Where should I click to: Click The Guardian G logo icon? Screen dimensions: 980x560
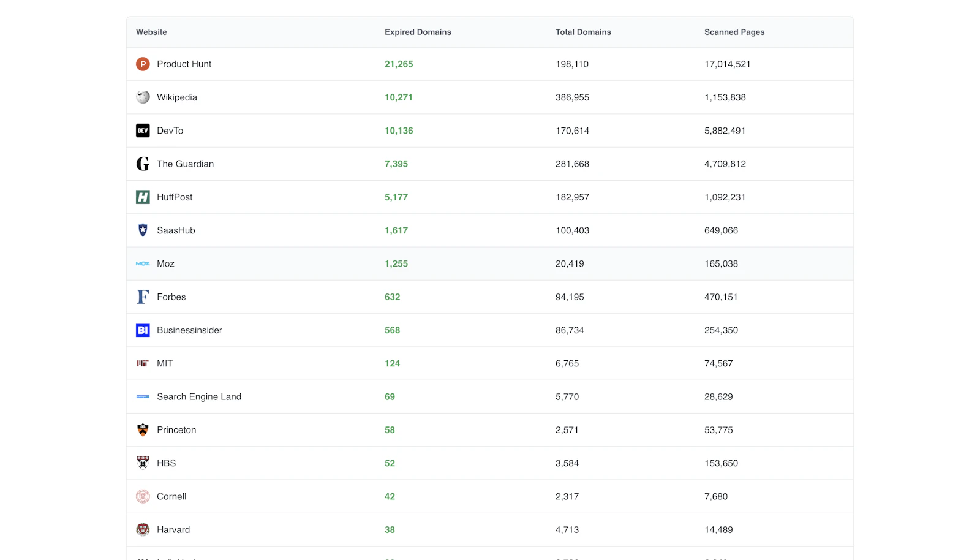[x=143, y=164]
